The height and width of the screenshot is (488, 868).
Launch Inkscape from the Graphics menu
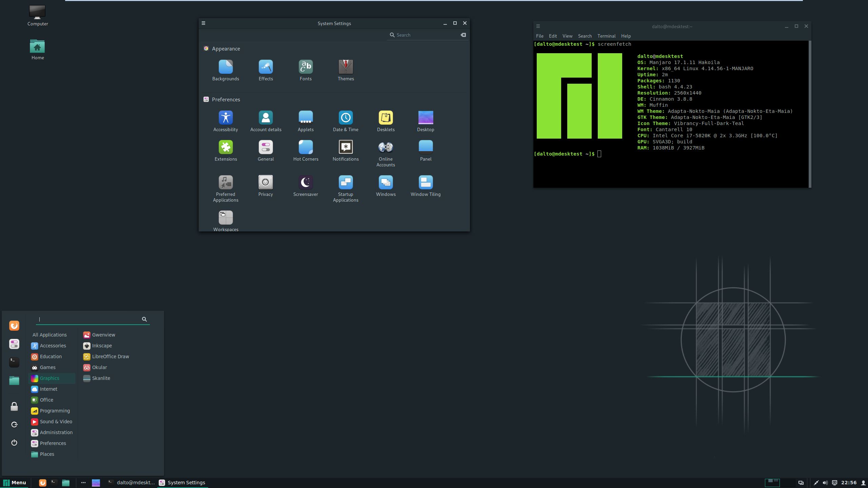pyautogui.click(x=102, y=346)
